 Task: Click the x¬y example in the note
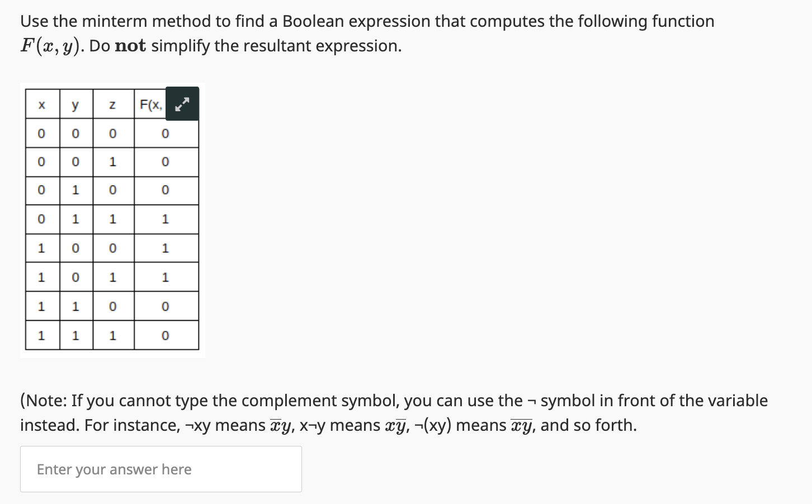pyautogui.click(x=312, y=425)
